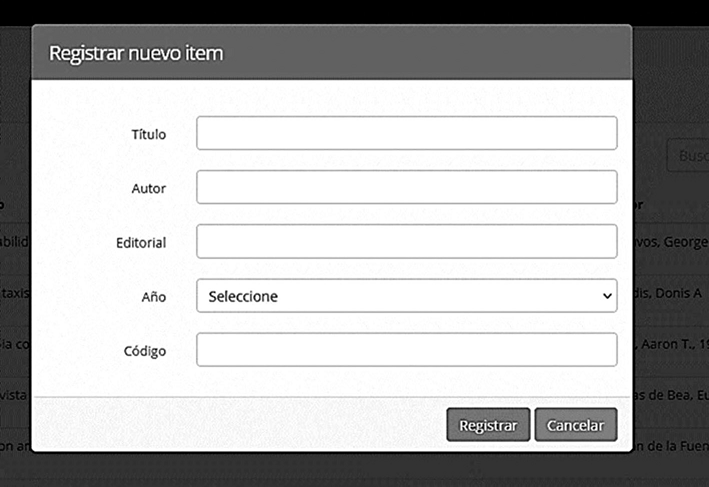
Task: Click the Título input field
Action: point(406,133)
